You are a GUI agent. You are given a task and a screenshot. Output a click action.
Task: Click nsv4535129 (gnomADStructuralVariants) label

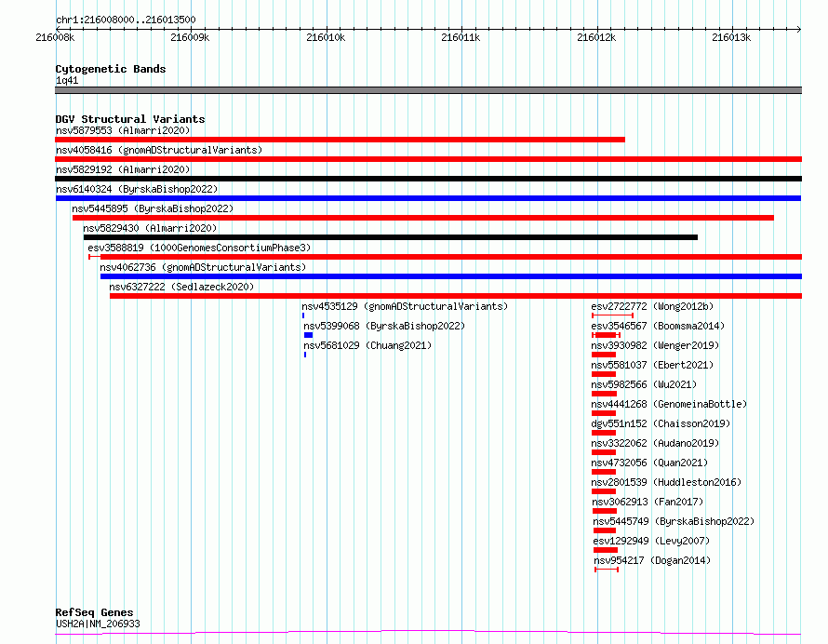tap(405, 306)
